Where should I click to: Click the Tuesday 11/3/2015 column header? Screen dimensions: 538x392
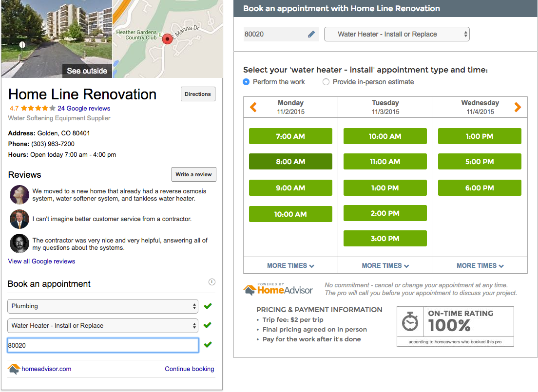coord(385,107)
